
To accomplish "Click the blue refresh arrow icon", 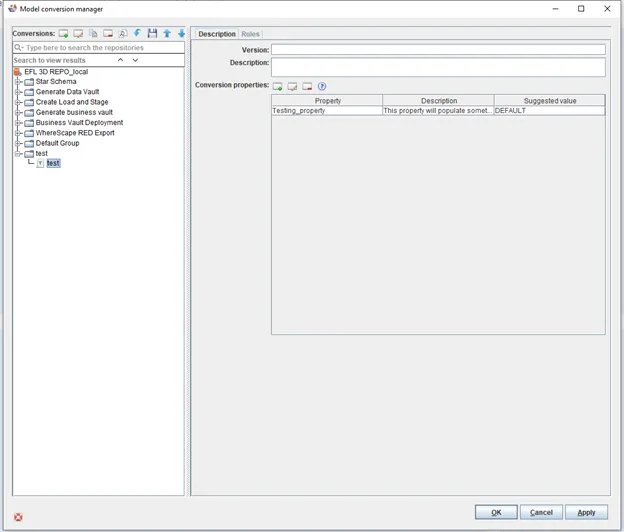I will 137,33.
